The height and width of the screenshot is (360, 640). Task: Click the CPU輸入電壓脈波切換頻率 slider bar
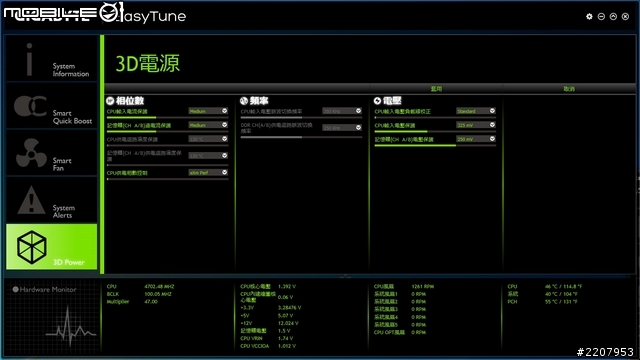[x=301, y=118]
